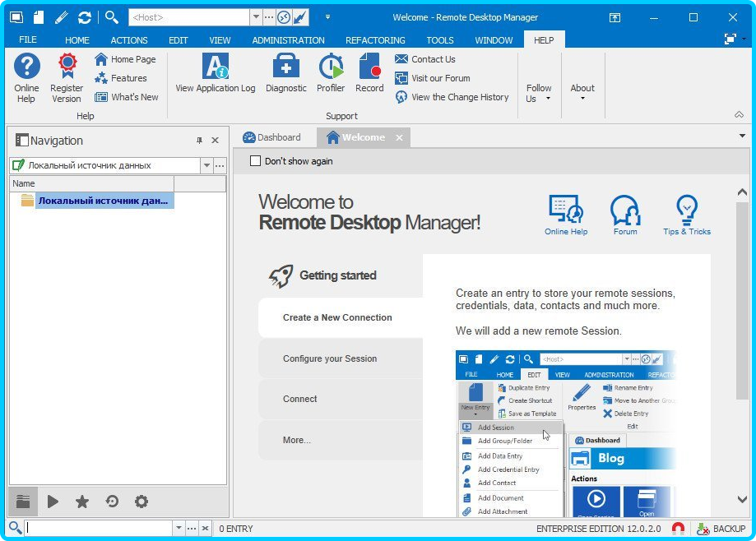Open the Forum icon on Welcome page
The width and height of the screenshot is (756, 541).
[x=625, y=215]
